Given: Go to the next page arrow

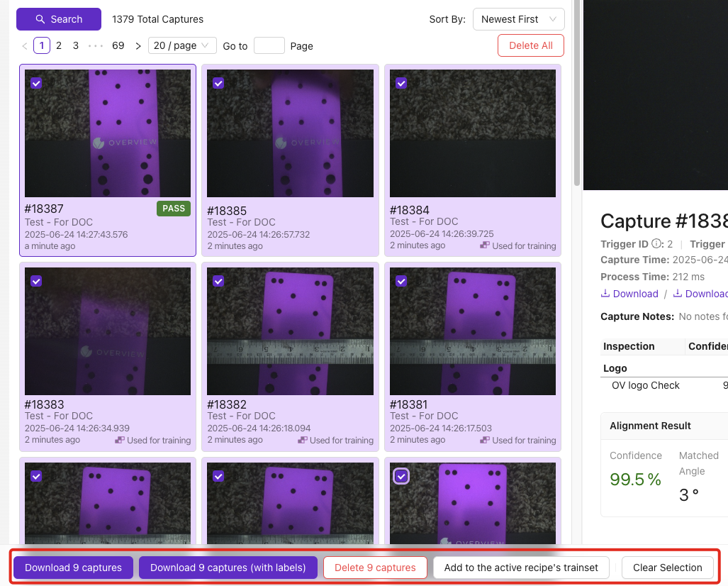Looking at the screenshot, I should point(138,46).
